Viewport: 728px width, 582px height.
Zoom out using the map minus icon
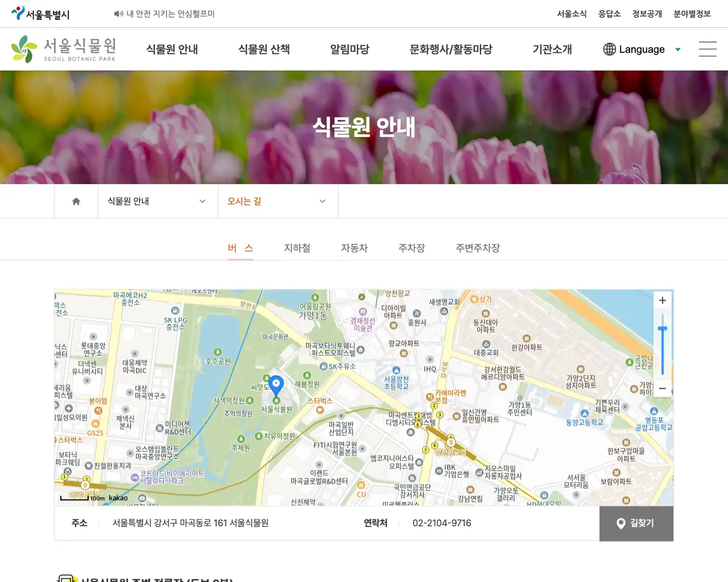coord(662,388)
